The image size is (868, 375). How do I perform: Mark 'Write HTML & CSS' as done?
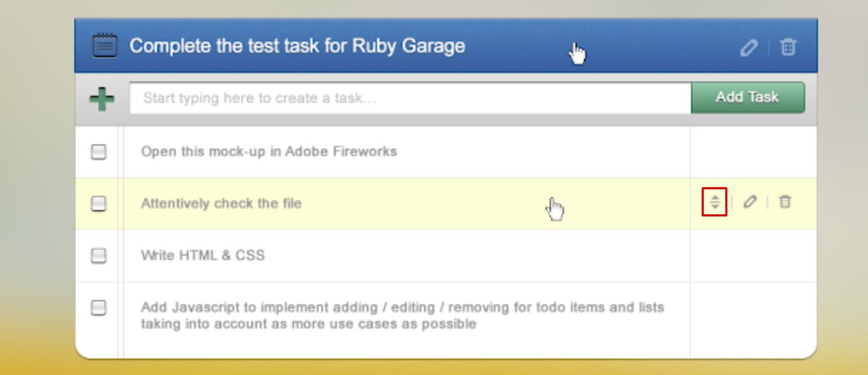pyautogui.click(x=99, y=256)
